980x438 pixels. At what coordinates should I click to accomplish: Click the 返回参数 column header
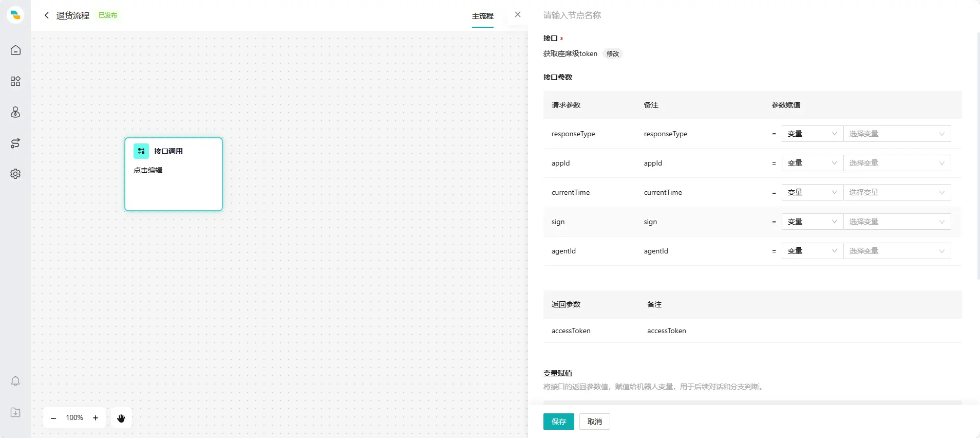(566, 304)
